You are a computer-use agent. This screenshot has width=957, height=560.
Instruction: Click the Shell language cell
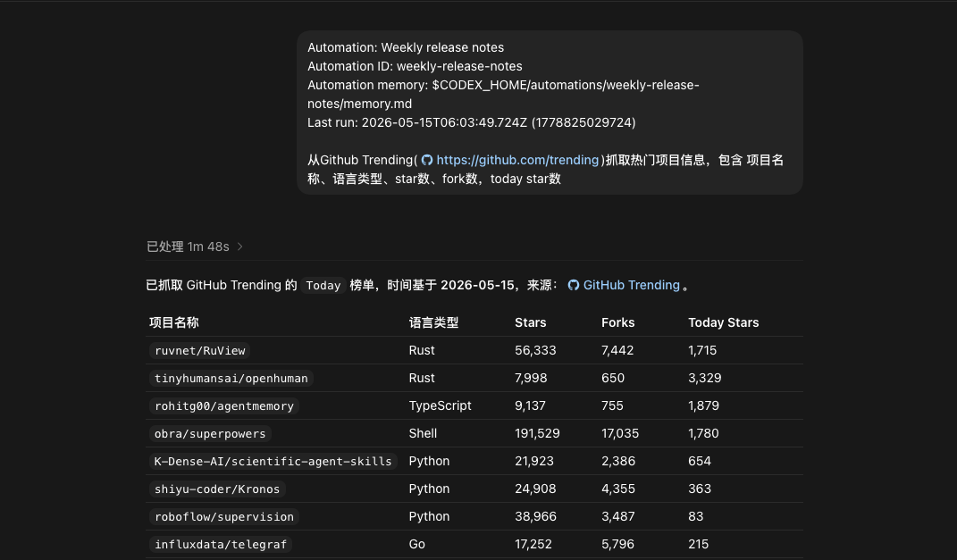[423, 433]
